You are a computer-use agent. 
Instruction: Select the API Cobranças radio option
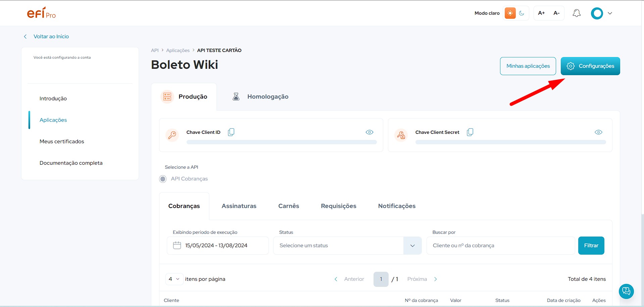[x=163, y=179]
